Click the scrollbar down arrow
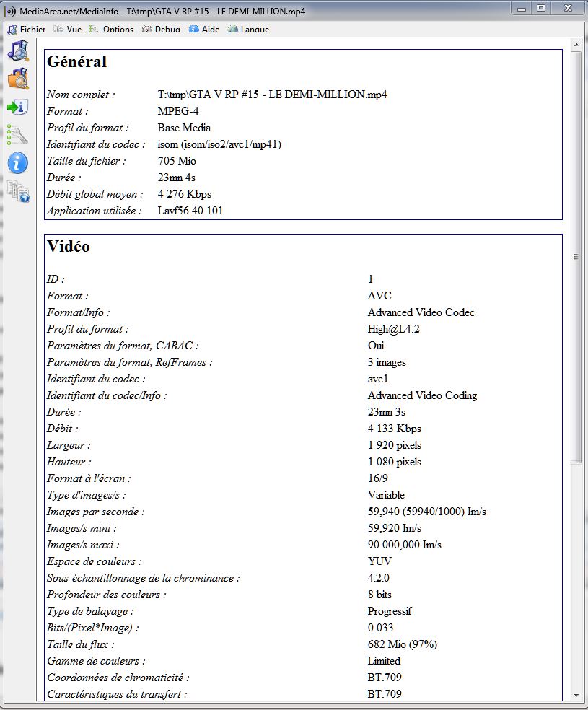The image size is (588, 710). click(x=576, y=695)
